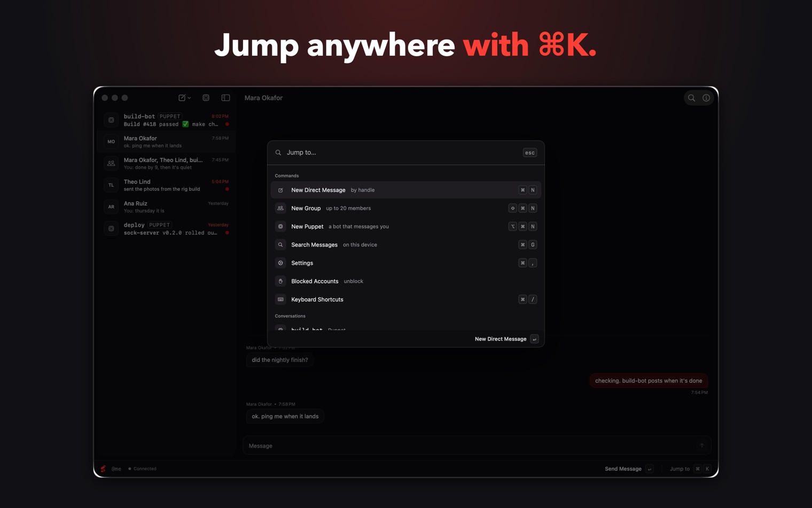Viewport: 812px width, 508px height.
Task: Open Settings from the command palette
Action: [406, 263]
